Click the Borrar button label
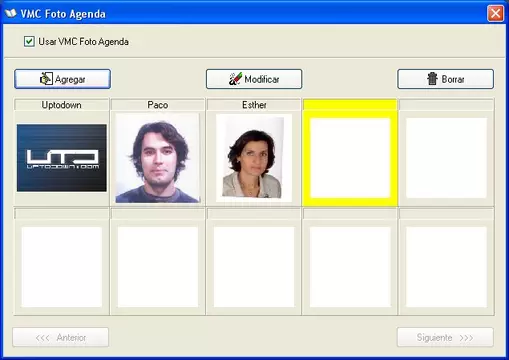Image resolution: width=509 pixels, height=360 pixels. pyautogui.click(x=453, y=79)
